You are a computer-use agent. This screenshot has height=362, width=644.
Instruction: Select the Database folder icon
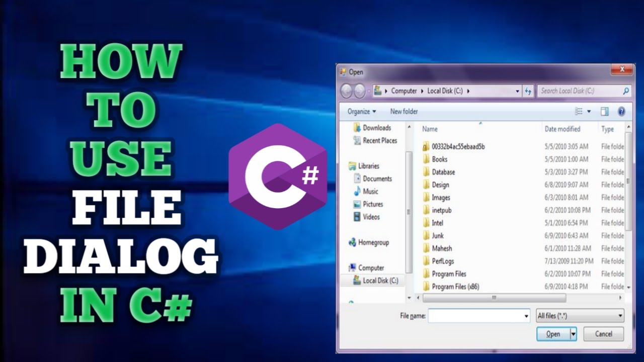[x=426, y=172]
